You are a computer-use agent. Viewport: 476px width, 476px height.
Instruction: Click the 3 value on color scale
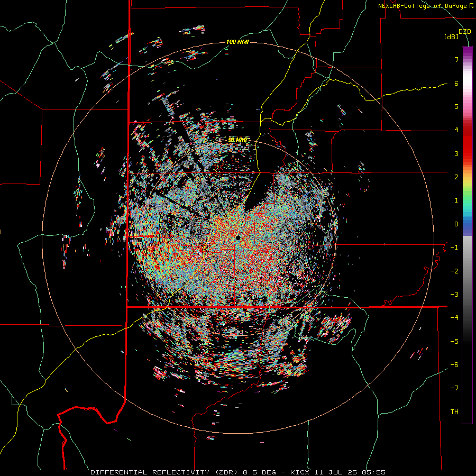(x=456, y=153)
